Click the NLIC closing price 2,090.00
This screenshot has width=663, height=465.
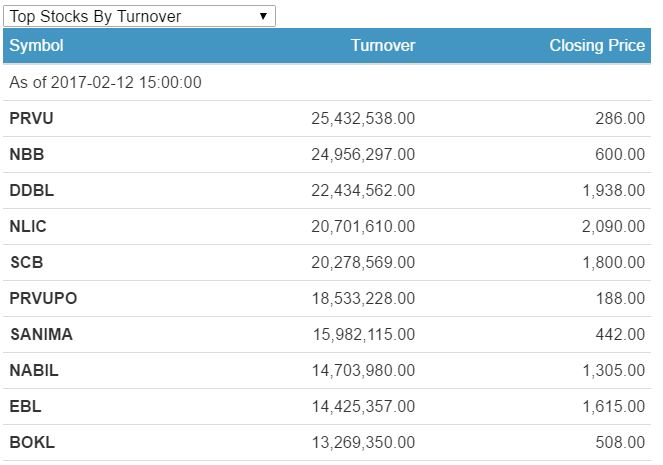pos(614,227)
